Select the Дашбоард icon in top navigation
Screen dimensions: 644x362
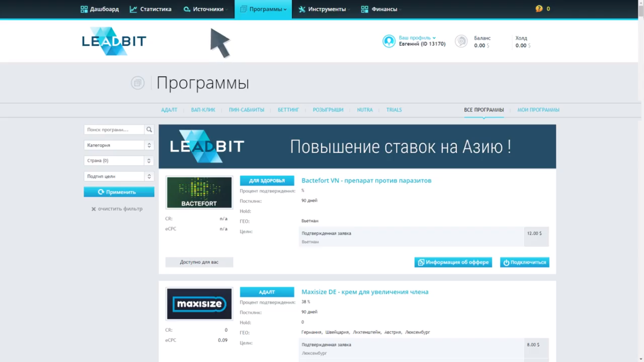(x=85, y=8)
